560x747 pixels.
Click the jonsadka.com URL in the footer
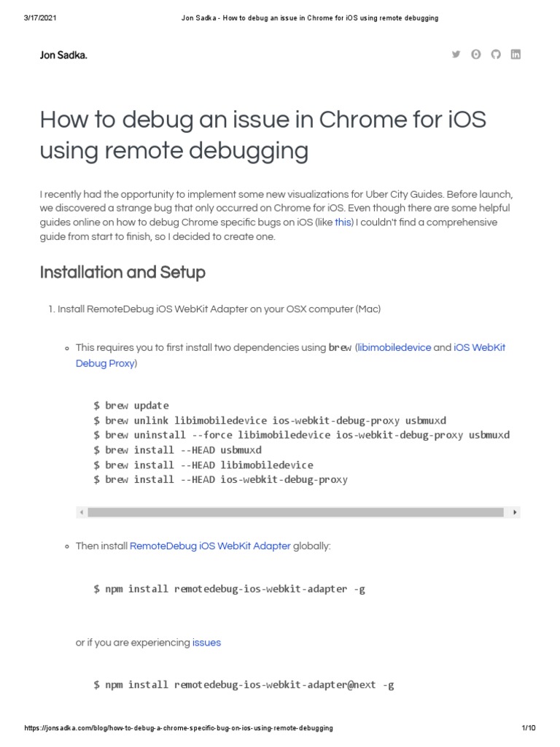179,728
